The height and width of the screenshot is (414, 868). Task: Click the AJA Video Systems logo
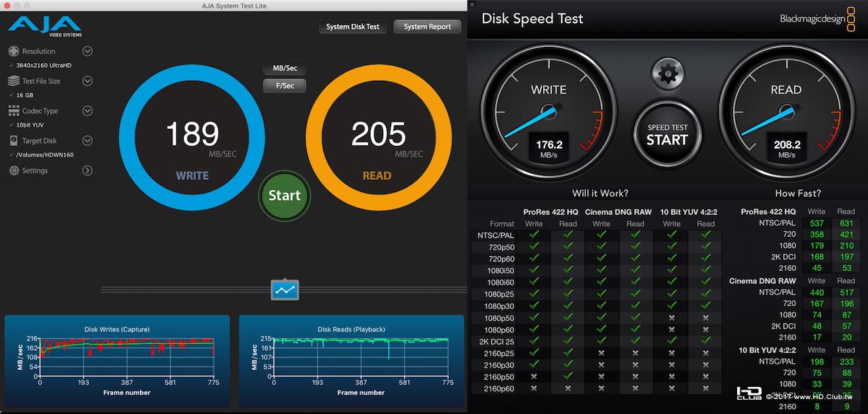[x=45, y=26]
